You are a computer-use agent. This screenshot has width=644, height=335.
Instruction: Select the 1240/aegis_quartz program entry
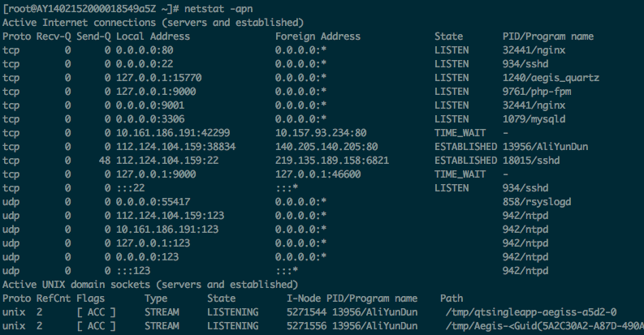pyautogui.click(x=551, y=79)
